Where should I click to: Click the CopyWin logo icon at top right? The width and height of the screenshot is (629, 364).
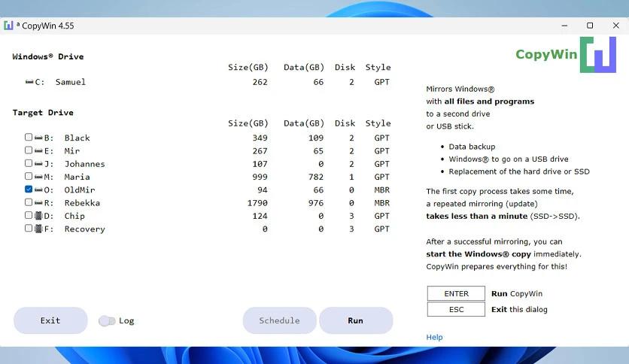click(x=597, y=54)
